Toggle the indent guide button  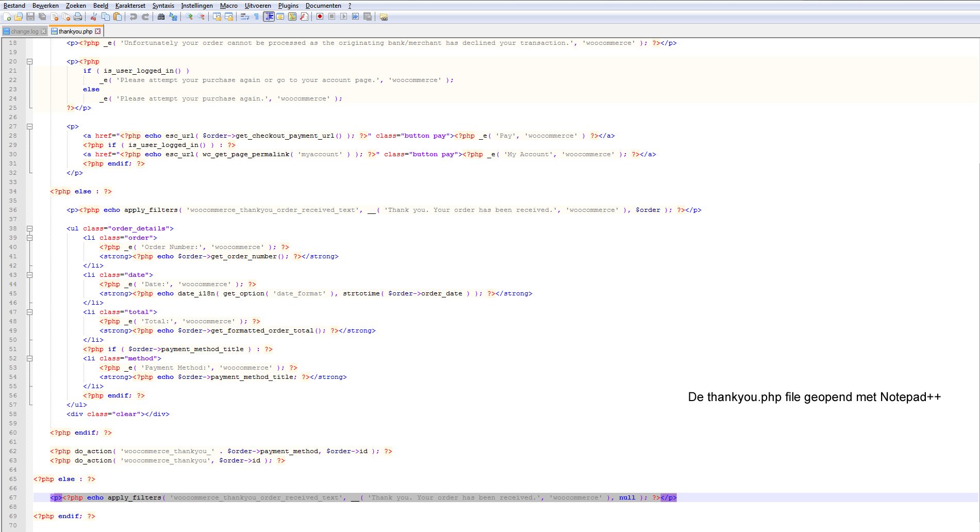[x=269, y=16]
